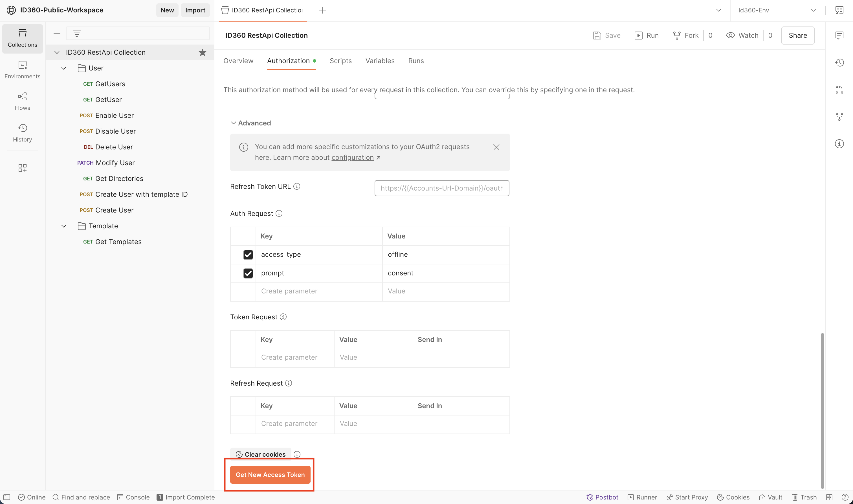
Task: Switch to the Runs tab
Action: pos(416,61)
